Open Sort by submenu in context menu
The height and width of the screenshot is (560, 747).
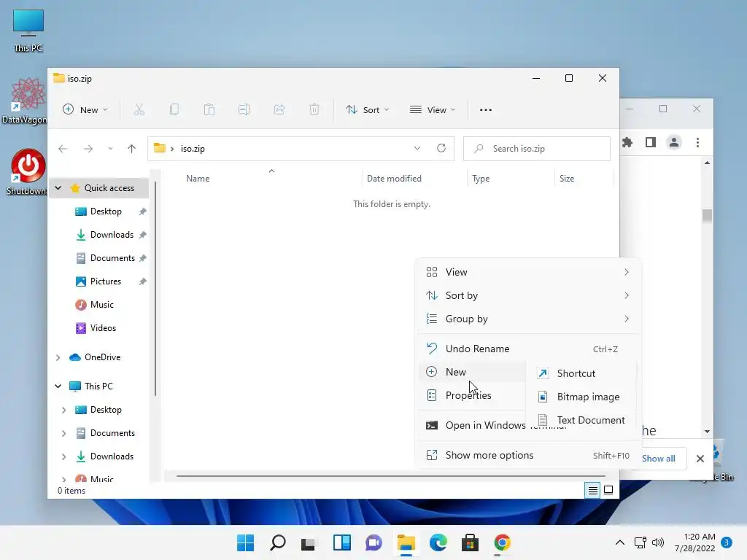pyautogui.click(x=528, y=295)
